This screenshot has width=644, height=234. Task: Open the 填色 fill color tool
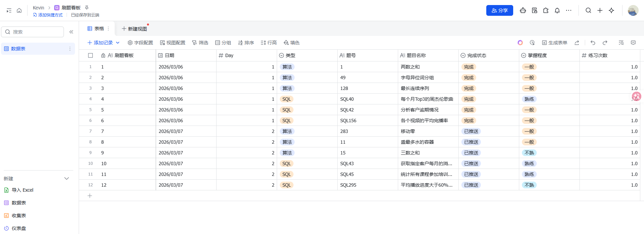point(292,43)
